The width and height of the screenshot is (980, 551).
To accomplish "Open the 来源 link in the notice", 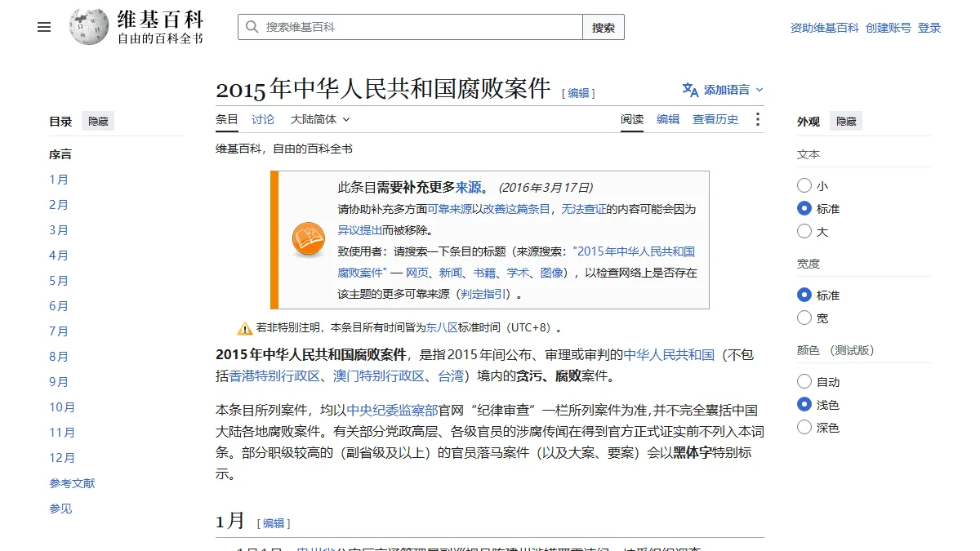I will coord(469,187).
